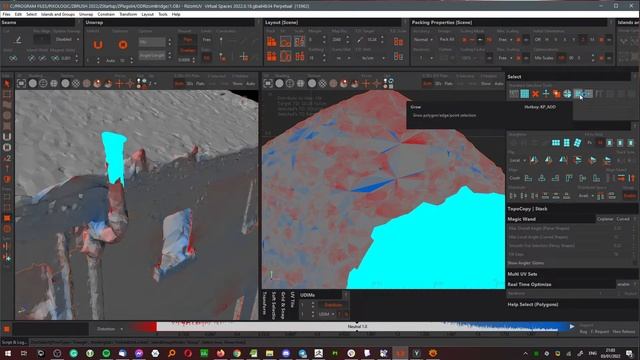Viewport: 640px width, 360px height.
Task: Open the Avail. dropdown in Distribute Space
Action: tap(586, 196)
